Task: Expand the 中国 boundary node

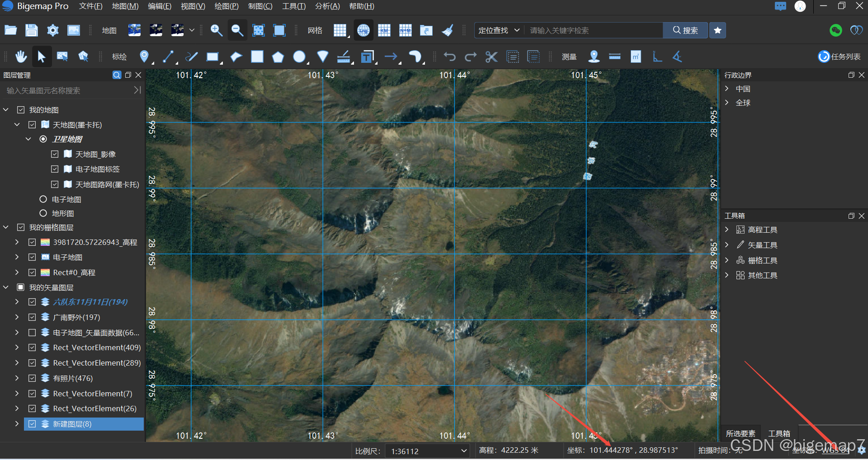Action: pos(727,89)
